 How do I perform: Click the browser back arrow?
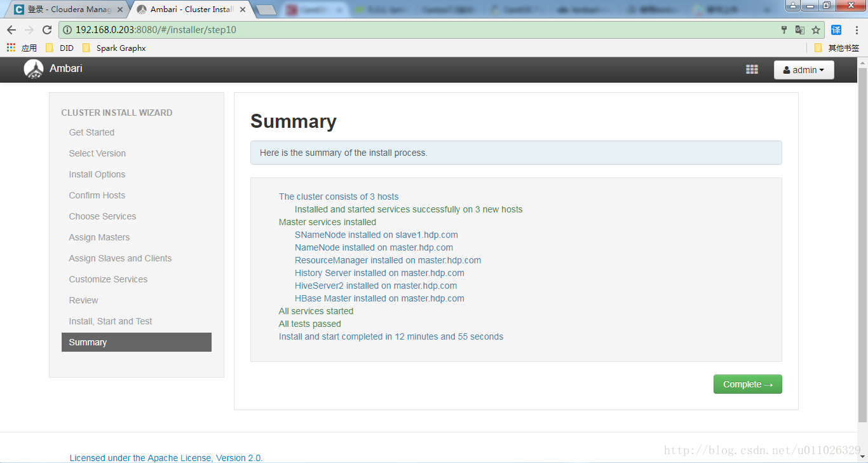click(11, 30)
